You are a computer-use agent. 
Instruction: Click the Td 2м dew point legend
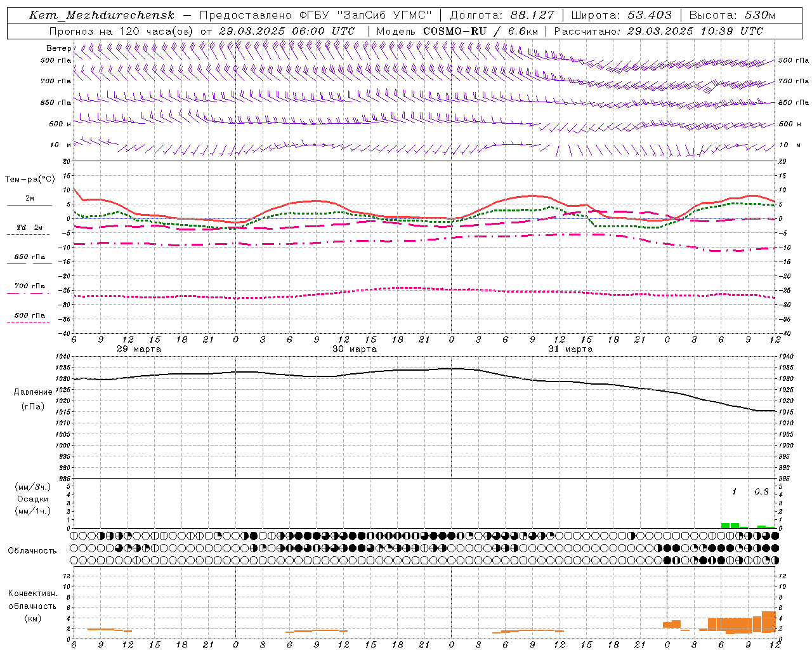pos(30,227)
